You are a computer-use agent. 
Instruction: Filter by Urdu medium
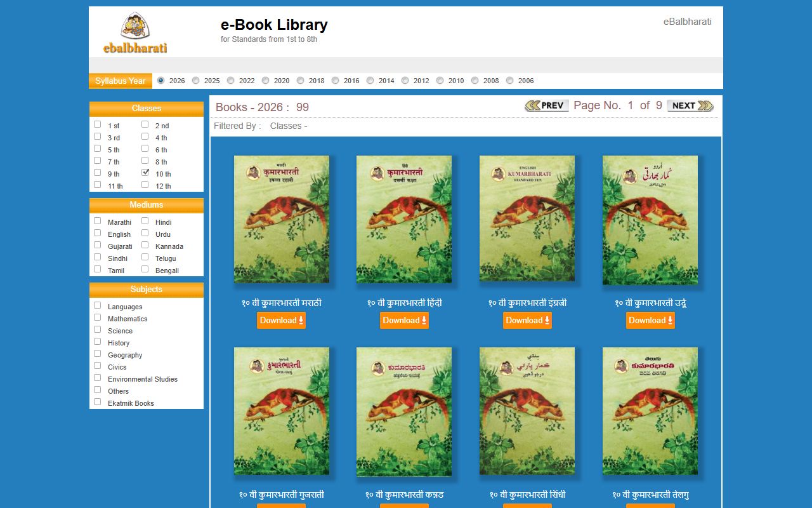pyautogui.click(x=145, y=233)
